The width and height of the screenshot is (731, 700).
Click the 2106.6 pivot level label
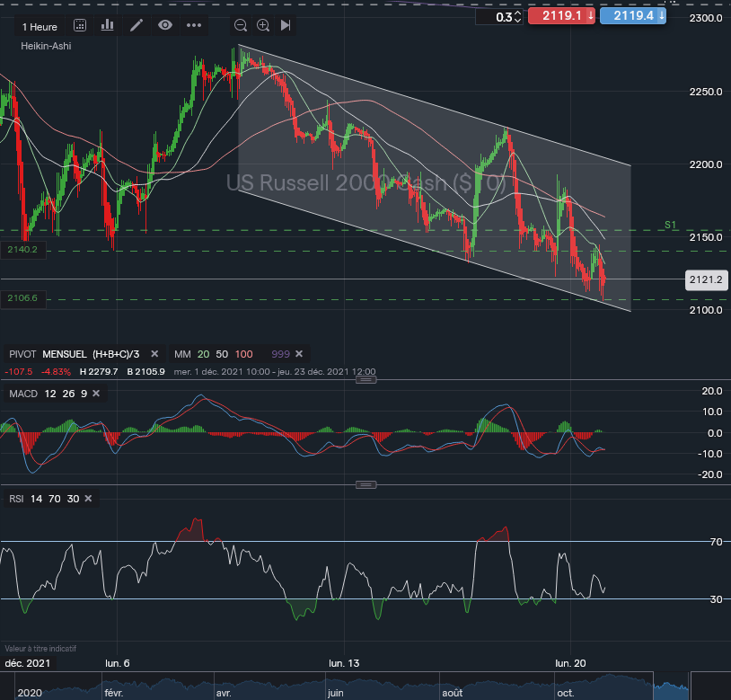tap(22, 298)
